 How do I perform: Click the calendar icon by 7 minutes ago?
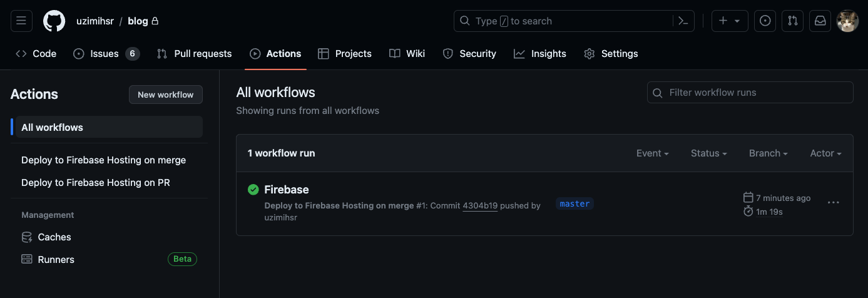tap(748, 198)
